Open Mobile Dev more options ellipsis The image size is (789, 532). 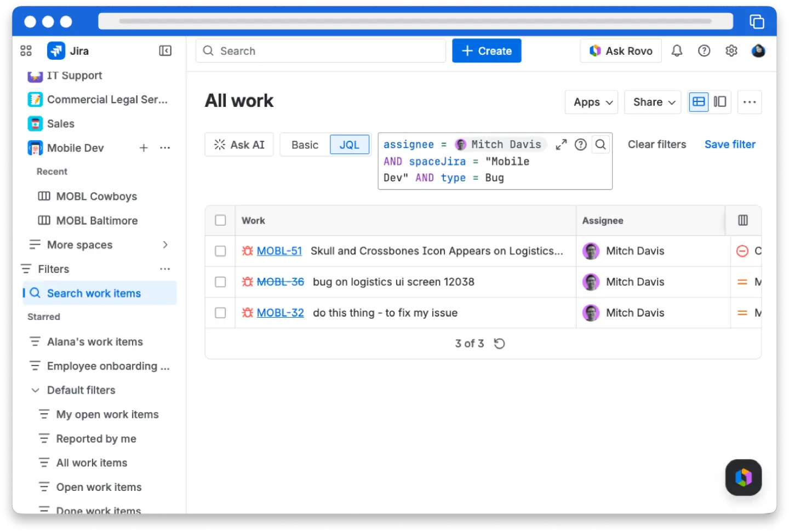165,148
